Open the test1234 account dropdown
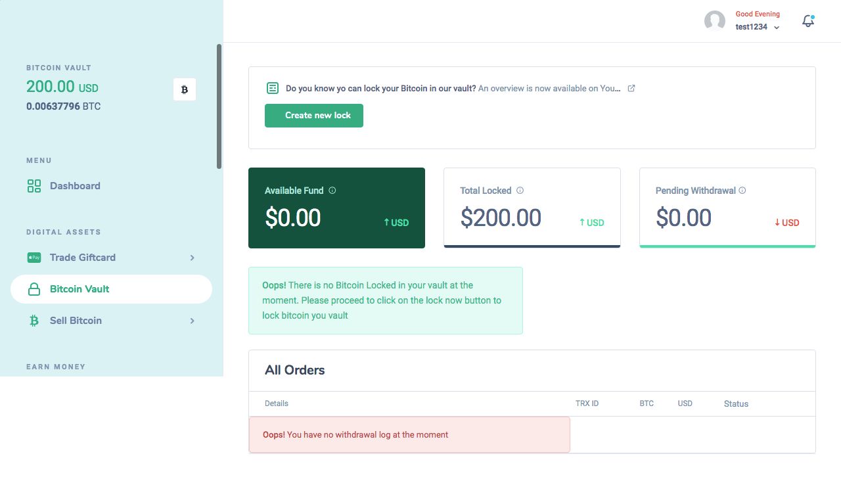This screenshot has height=504, width=841. (x=758, y=27)
